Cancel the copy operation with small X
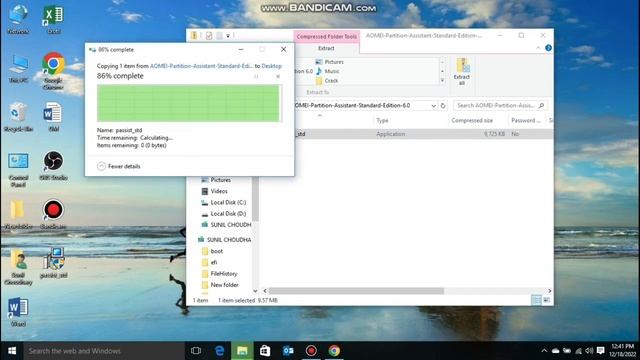640x360 pixels. click(278, 76)
